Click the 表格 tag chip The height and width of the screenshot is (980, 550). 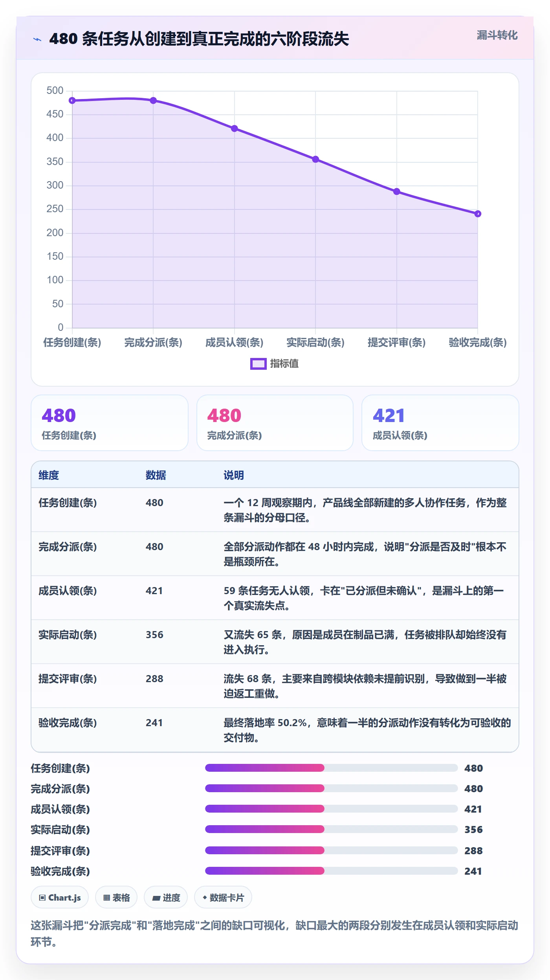116,897
